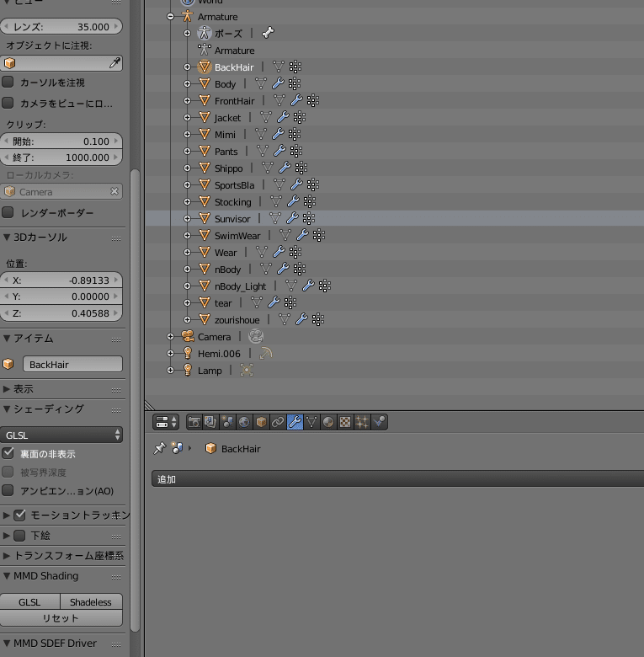Click the mesh data icon on FrontHair row
This screenshot has width=644, height=657.
[x=279, y=100]
